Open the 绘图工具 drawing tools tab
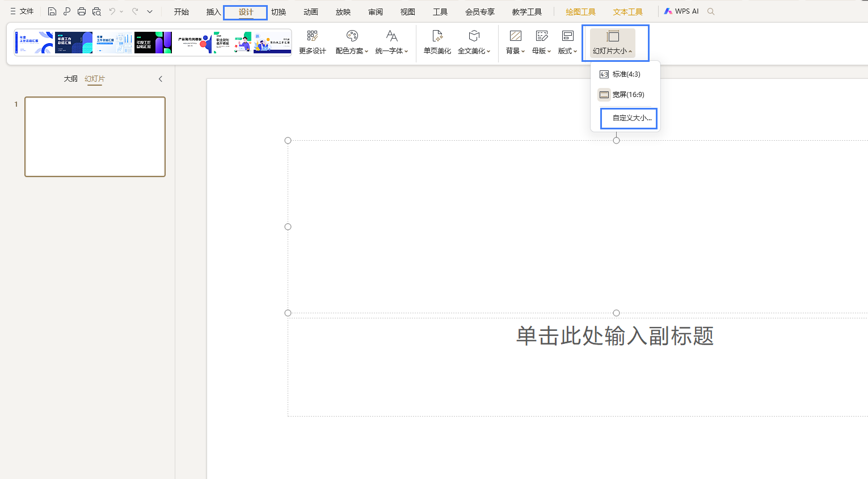 tap(580, 12)
